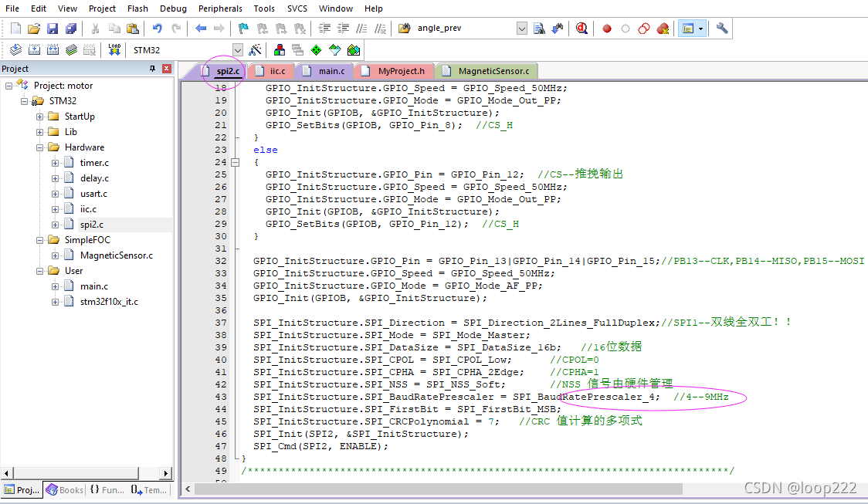Expand the Lib group

40,132
